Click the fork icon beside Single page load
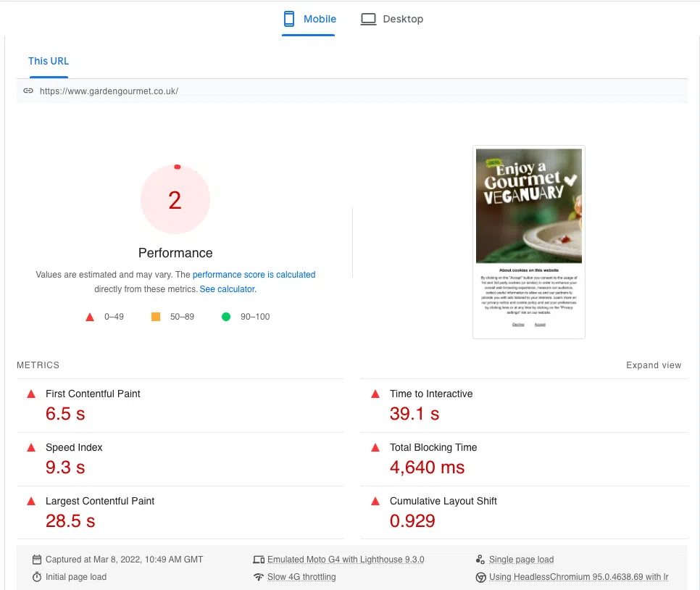This screenshot has height=590, width=700. coord(480,559)
